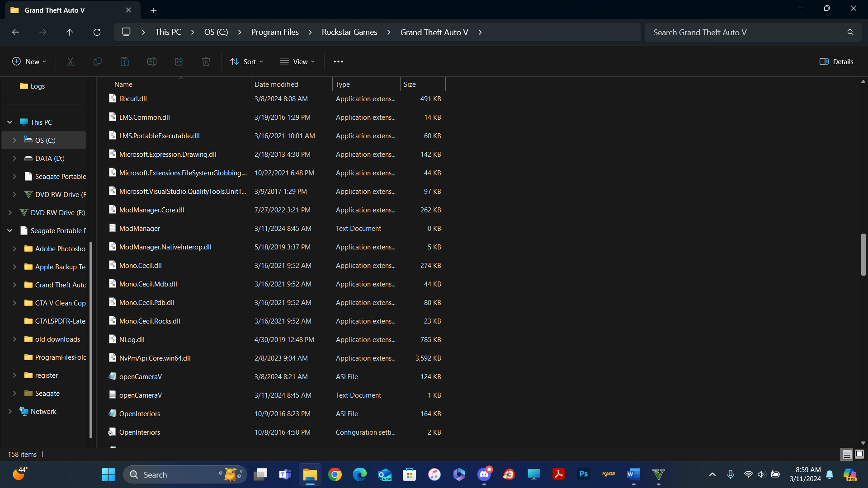The image size is (868, 488).
Task: Click the Search Grand Theft Auto V field
Action: (746, 32)
